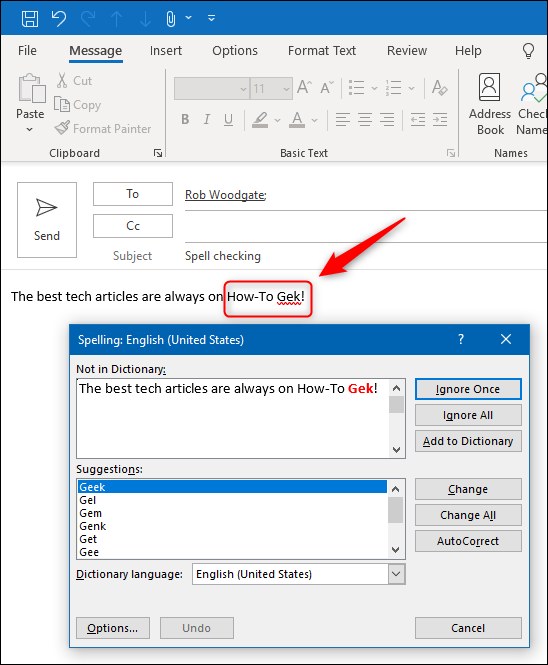The height and width of the screenshot is (665, 548).
Task: Open spelling Options button
Action: (x=113, y=628)
